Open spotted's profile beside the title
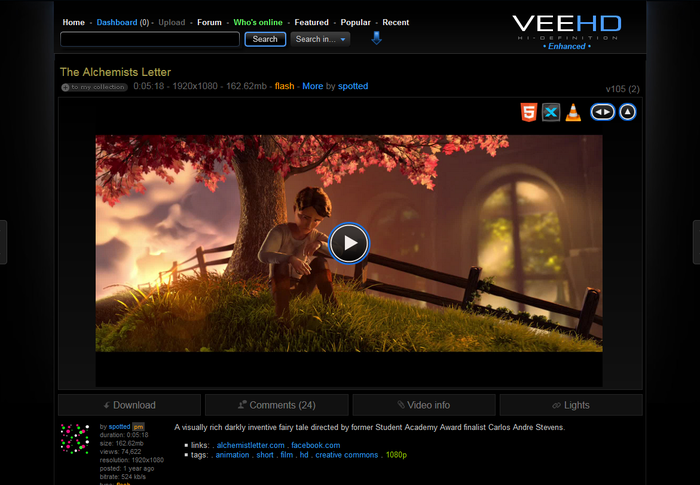The image size is (700, 485). click(x=353, y=86)
